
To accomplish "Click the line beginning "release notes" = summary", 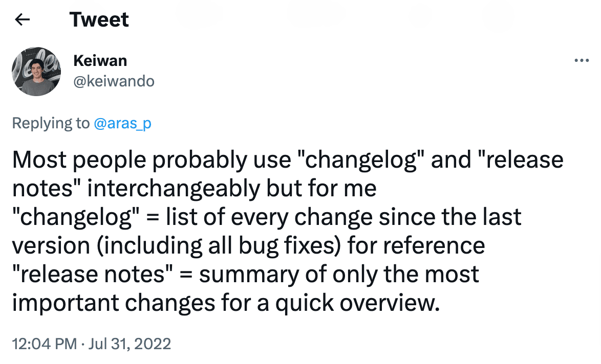I will coord(246,275).
